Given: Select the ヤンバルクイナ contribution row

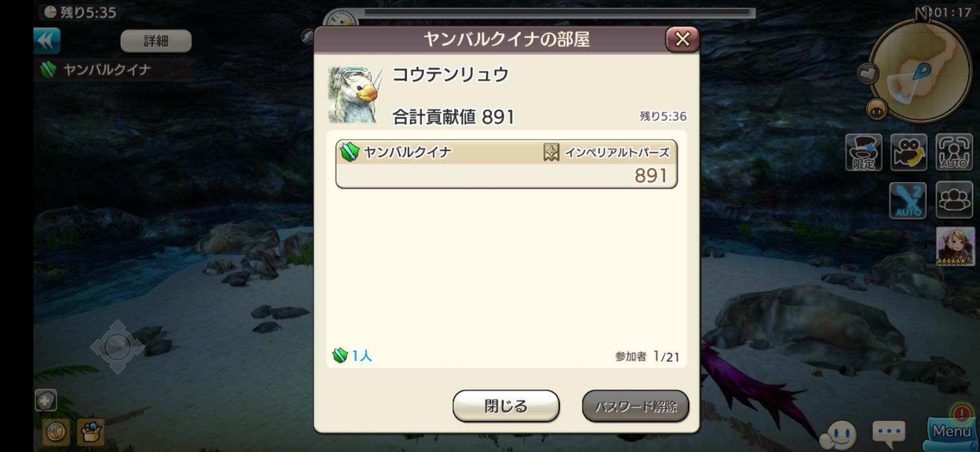Looking at the screenshot, I should point(506,164).
